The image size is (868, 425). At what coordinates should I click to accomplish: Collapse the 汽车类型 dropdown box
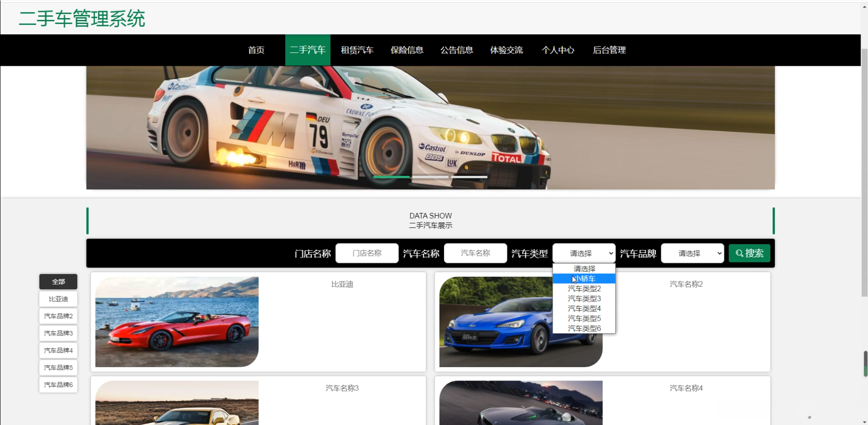pos(584,253)
